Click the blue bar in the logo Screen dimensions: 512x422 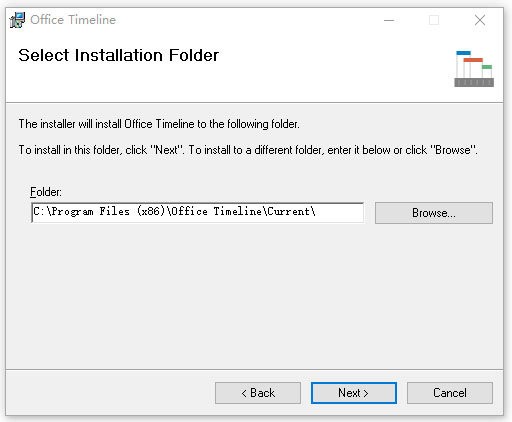pos(463,53)
